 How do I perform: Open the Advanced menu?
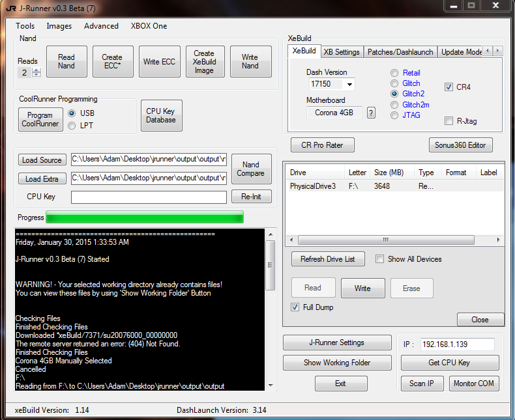(x=101, y=26)
